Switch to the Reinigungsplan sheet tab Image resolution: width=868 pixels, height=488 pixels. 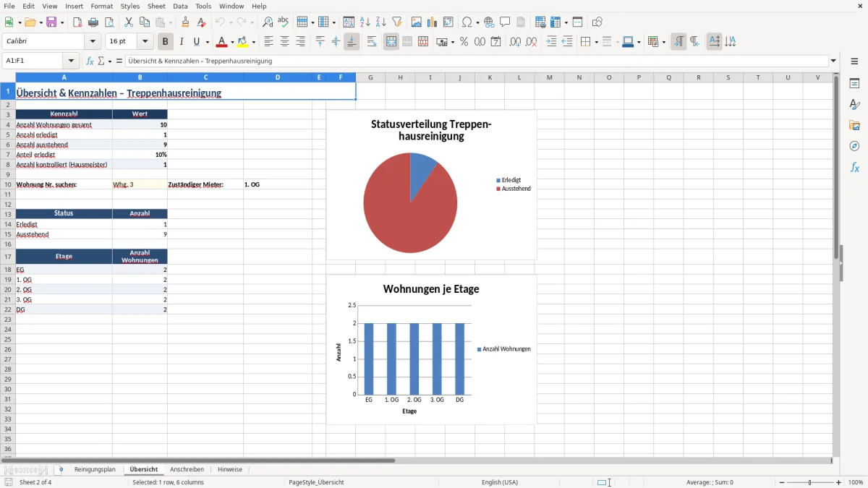[x=95, y=470]
